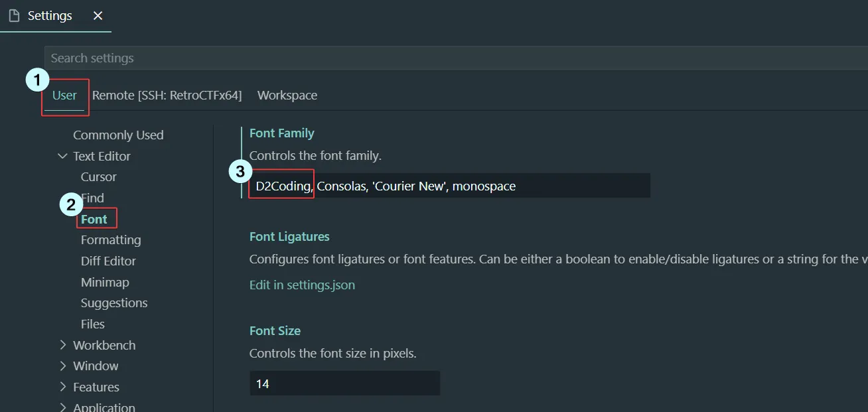This screenshot has width=868, height=412.
Task: Expand the Window section
Action: point(63,366)
